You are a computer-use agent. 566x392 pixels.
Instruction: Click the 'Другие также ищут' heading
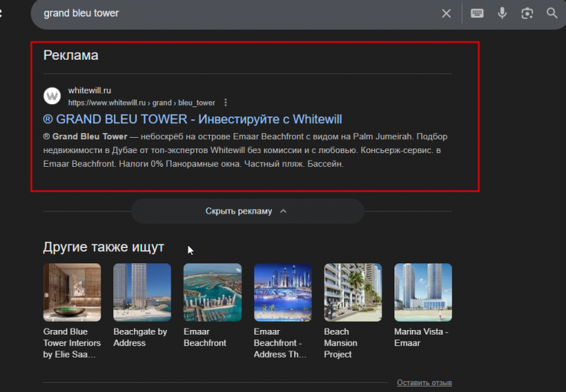(x=103, y=247)
